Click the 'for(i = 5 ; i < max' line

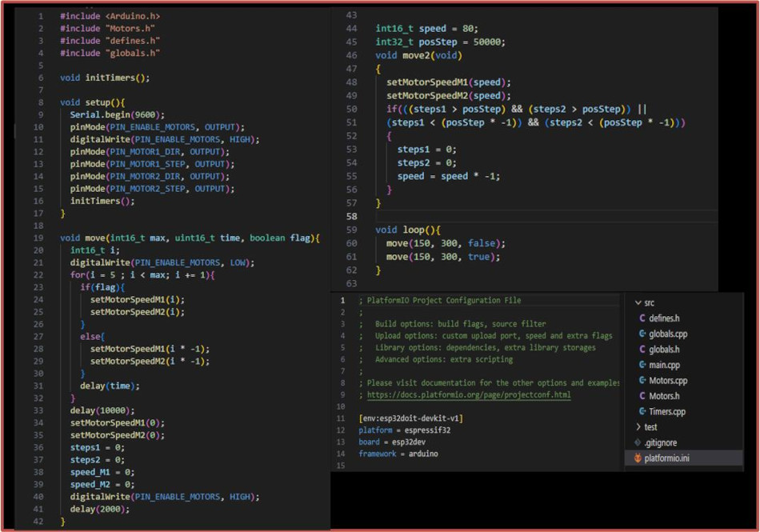(142, 274)
